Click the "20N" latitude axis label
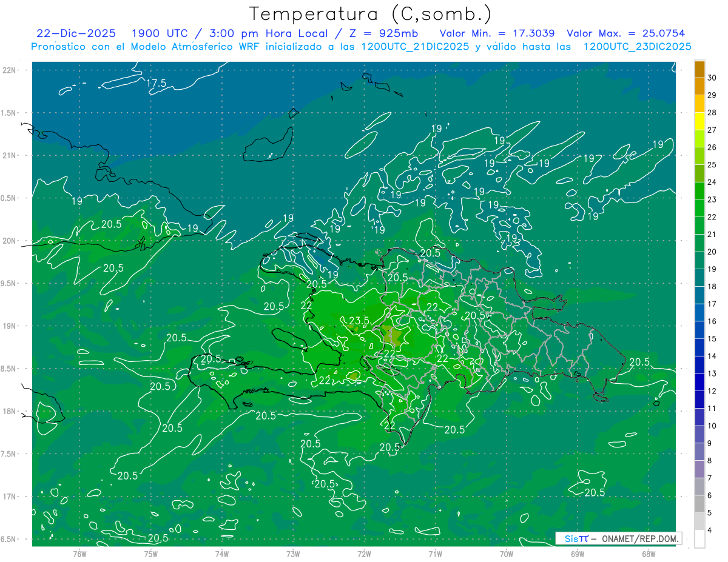This screenshot has width=728, height=562. coord(10,241)
